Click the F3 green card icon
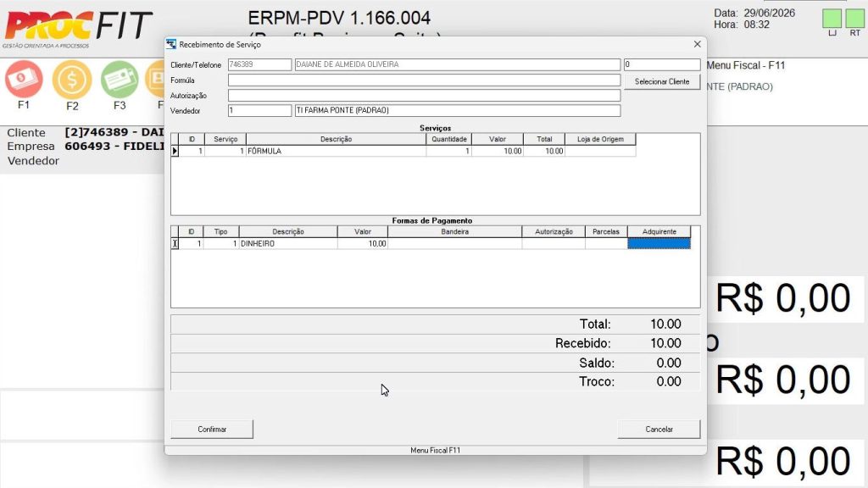The width and height of the screenshot is (868, 488). 120,79
